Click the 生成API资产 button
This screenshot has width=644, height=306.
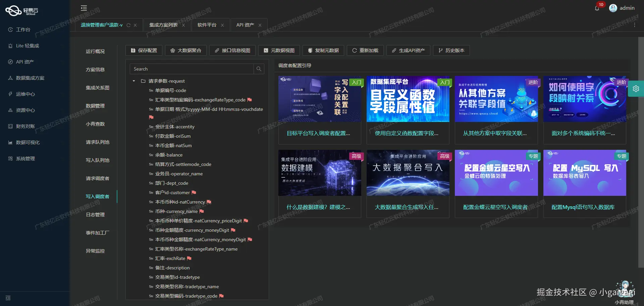pyautogui.click(x=408, y=50)
